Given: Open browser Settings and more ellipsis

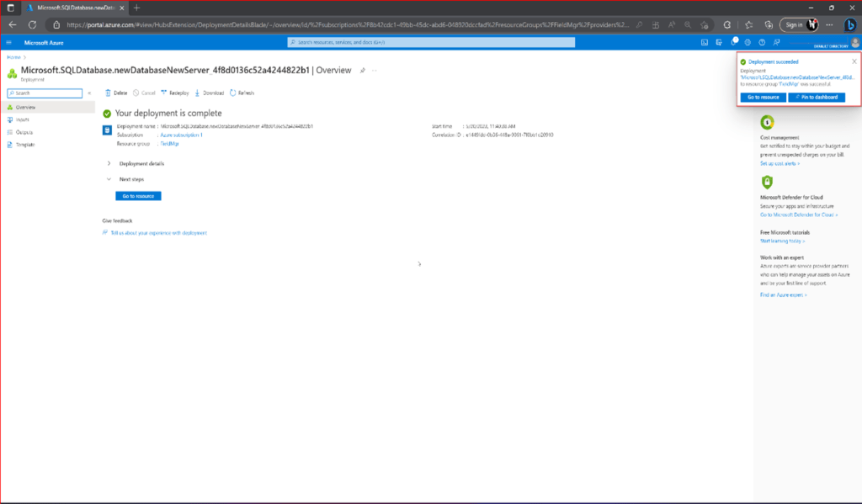Looking at the screenshot, I should tap(829, 24).
